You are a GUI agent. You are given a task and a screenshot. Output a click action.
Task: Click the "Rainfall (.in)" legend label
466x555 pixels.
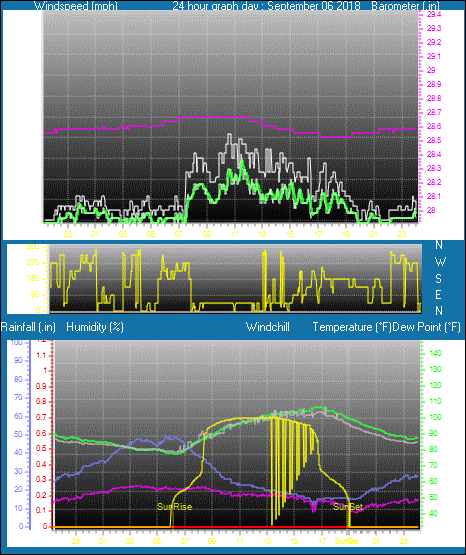pos(28,327)
